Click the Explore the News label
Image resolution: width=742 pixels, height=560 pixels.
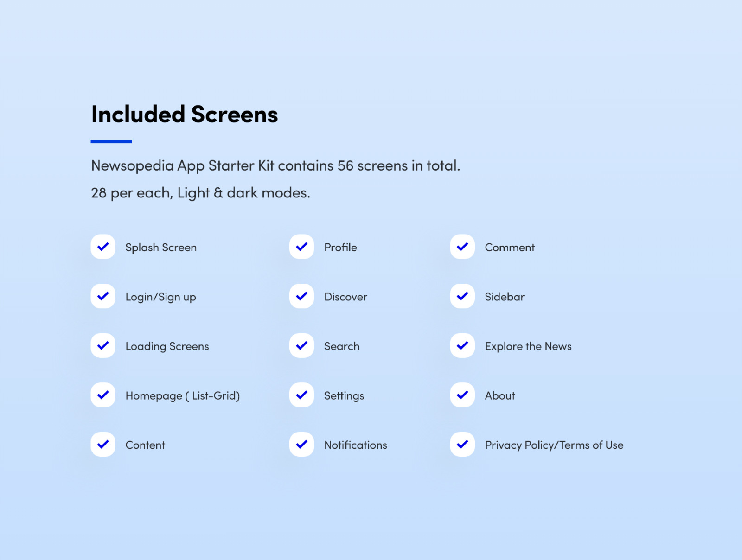pos(528,346)
